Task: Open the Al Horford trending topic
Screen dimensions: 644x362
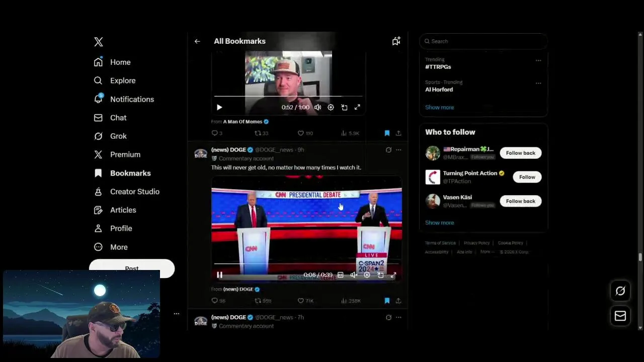Action: (439, 89)
